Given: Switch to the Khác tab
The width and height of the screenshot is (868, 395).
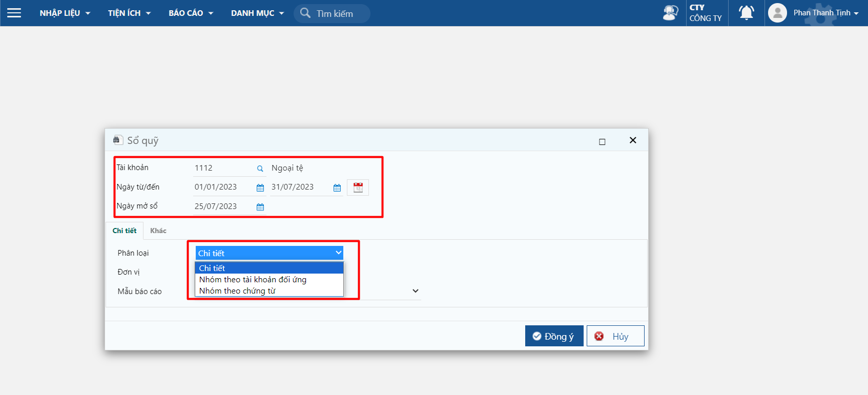Looking at the screenshot, I should coord(158,231).
